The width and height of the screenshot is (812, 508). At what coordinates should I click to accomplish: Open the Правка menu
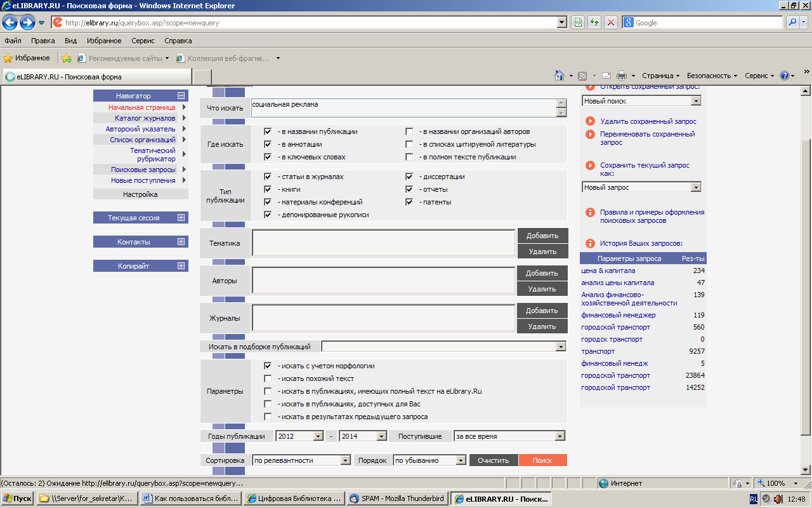(x=43, y=41)
